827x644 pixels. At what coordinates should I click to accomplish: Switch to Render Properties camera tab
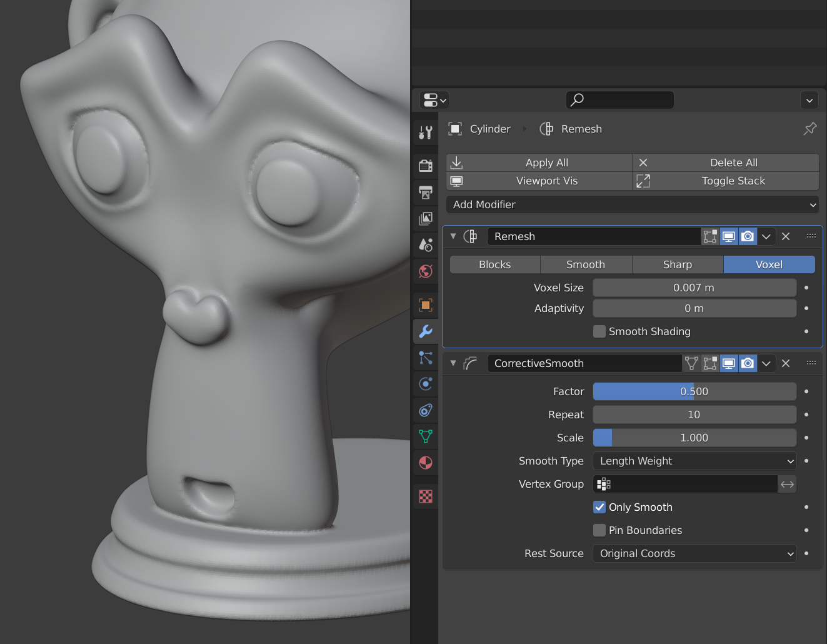[x=426, y=165]
